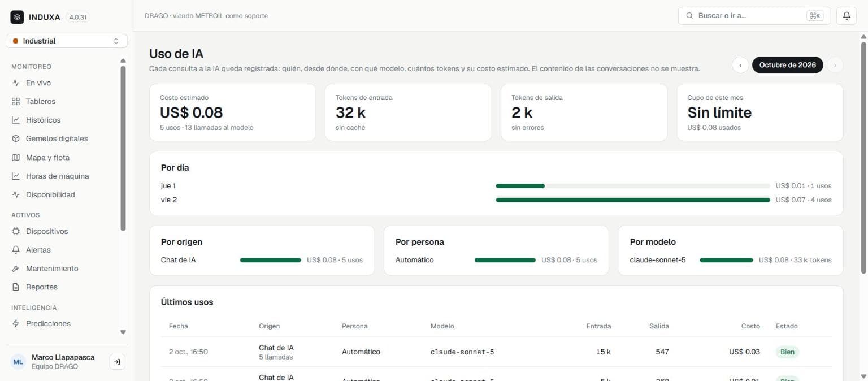Click the En vivo pulse icon
Image resolution: width=868 pixels, height=381 pixels.
pyautogui.click(x=16, y=83)
